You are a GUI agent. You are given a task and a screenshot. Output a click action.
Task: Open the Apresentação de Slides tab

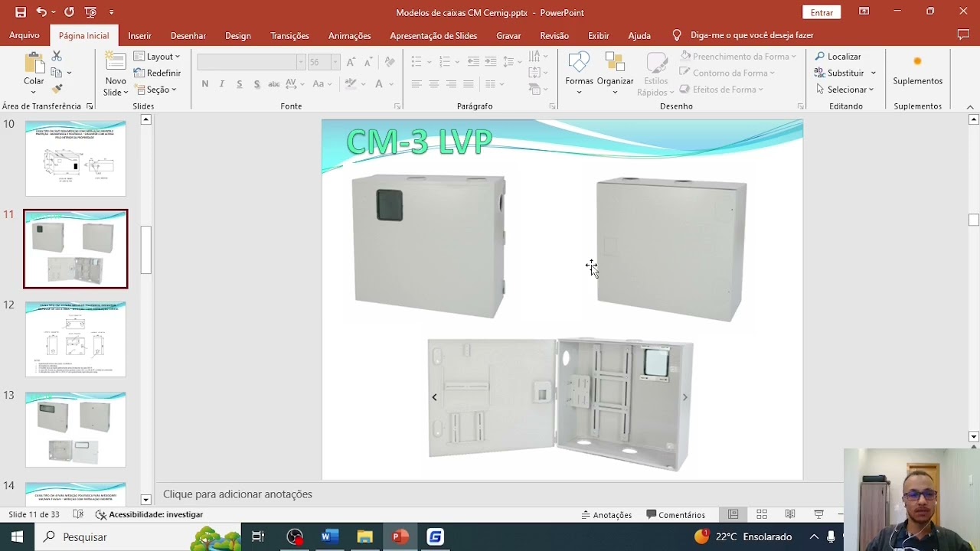tap(433, 36)
